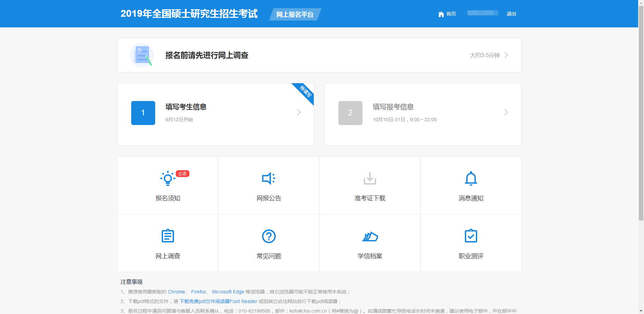Open the 准考证下载 download icon
Screen dimensions: 644x314
tap(370, 178)
